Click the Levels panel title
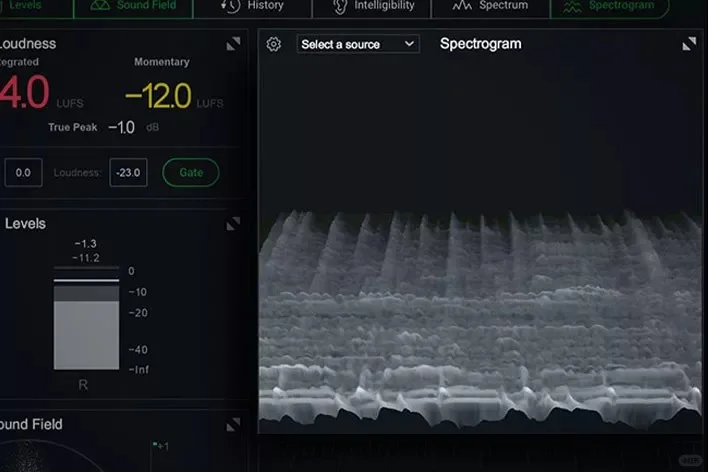 (x=25, y=224)
